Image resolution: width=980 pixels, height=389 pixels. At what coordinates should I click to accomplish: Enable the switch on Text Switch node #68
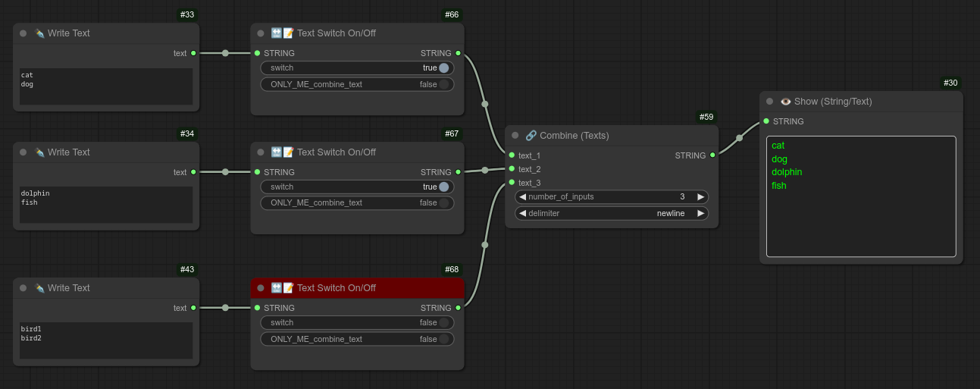pos(357,323)
